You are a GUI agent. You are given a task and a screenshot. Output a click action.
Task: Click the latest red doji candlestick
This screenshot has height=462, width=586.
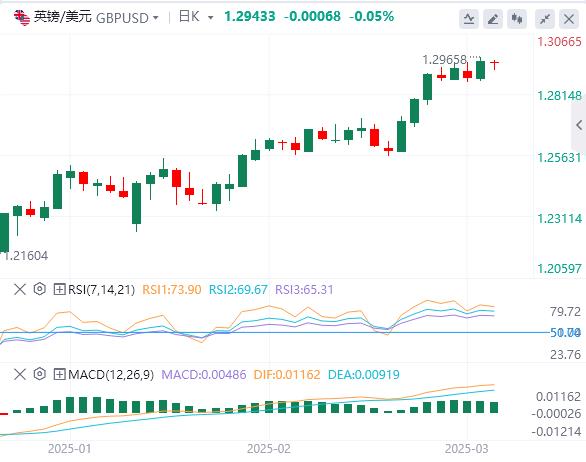[x=494, y=64]
